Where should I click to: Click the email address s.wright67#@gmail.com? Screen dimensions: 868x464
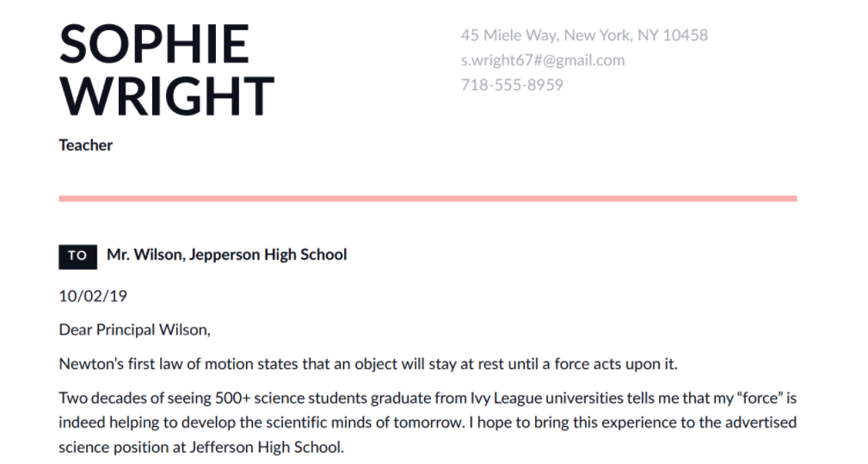point(542,60)
